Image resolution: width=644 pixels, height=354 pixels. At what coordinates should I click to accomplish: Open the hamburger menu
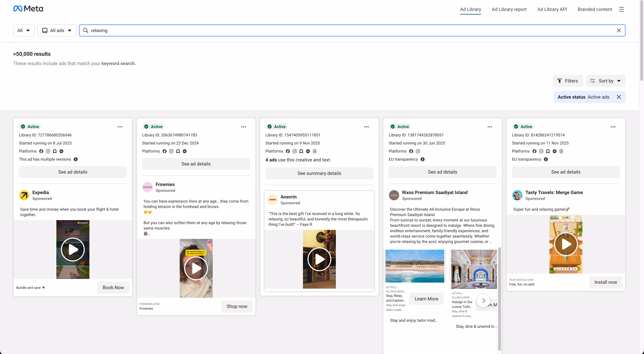pyautogui.click(x=622, y=9)
